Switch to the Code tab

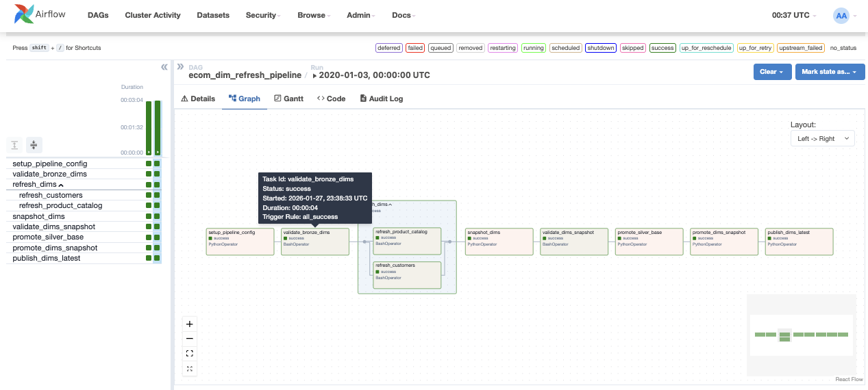pyautogui.click(x=331, y=99)
